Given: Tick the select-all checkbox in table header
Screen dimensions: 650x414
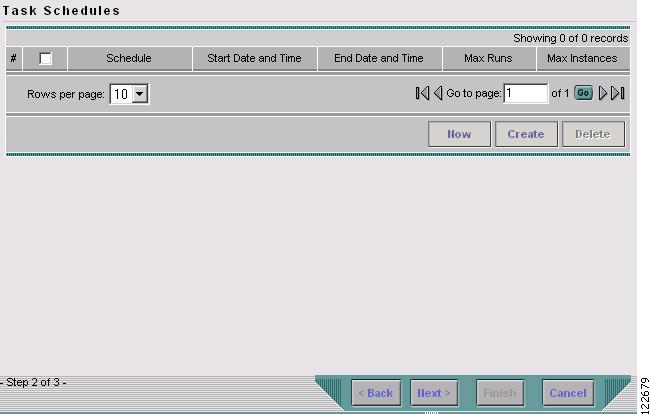Looking at the screenshot, I should tap(45, 58).
